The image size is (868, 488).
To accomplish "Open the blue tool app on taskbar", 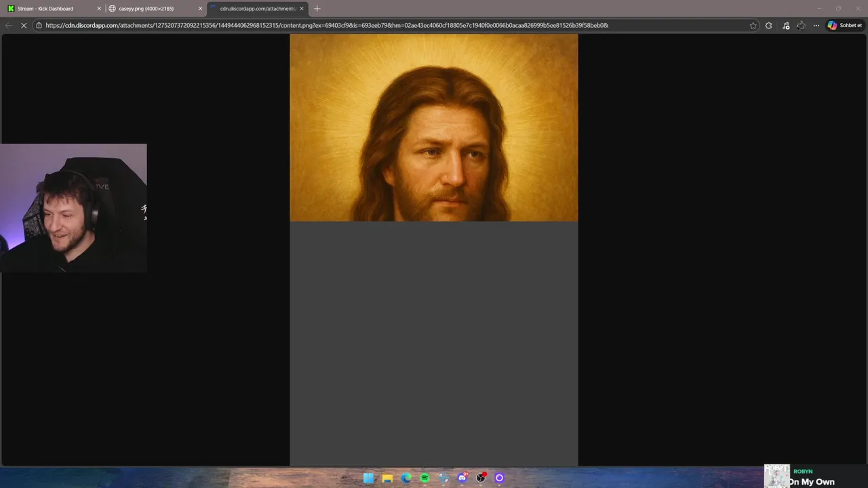I will tap(443, 478).
